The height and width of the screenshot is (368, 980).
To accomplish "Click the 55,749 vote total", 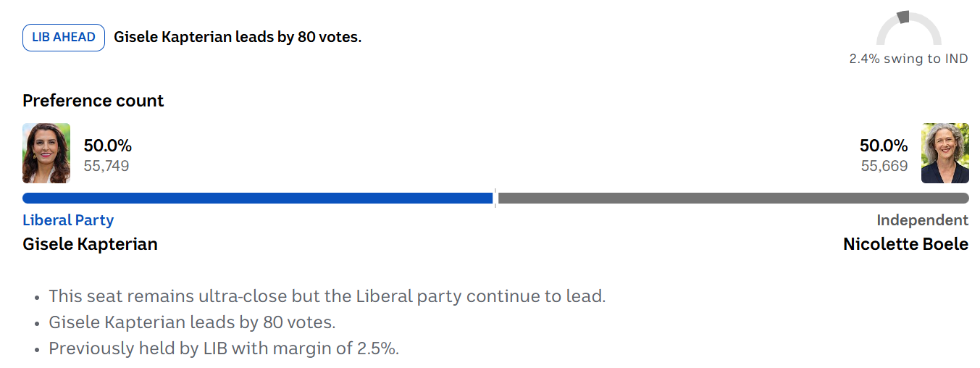I will point(106,167).
